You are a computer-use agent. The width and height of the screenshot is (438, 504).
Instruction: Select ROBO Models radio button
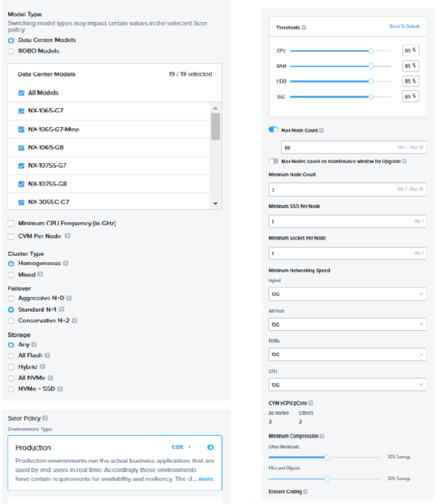[11, 51]
